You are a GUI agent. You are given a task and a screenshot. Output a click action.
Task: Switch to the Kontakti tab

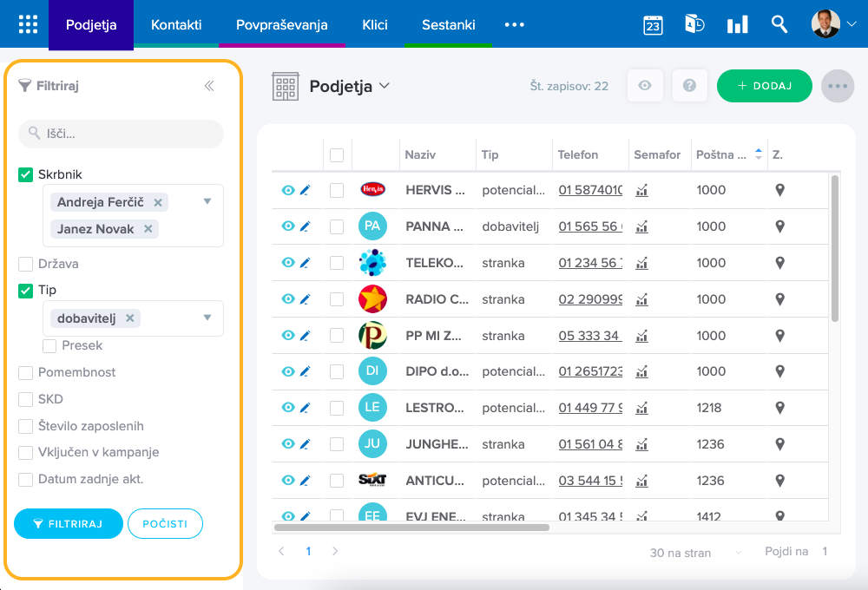point(176,24)
